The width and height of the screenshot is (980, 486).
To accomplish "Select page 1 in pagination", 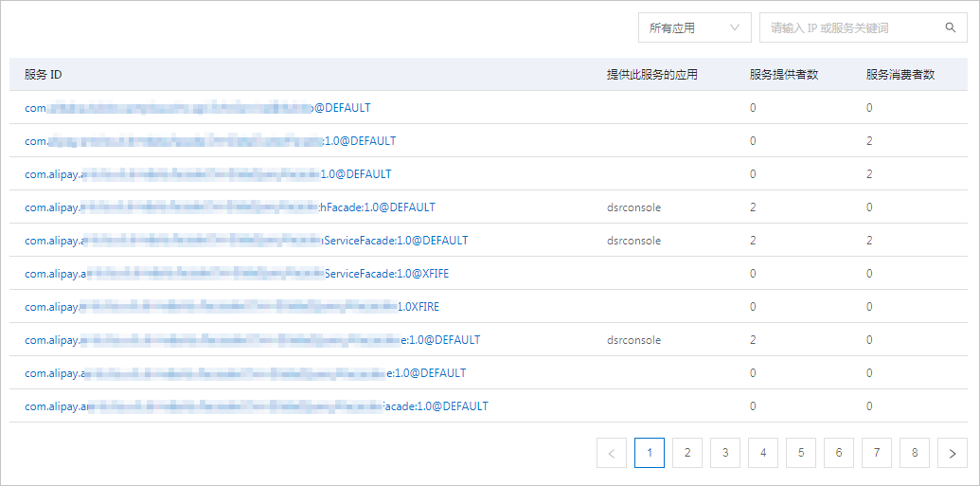I will click(x=650, y=453).
